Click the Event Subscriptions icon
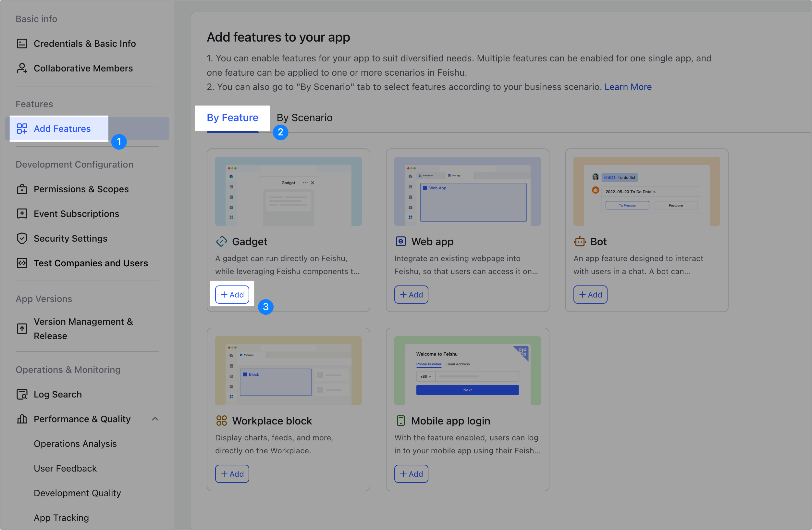 pos(22,214)
